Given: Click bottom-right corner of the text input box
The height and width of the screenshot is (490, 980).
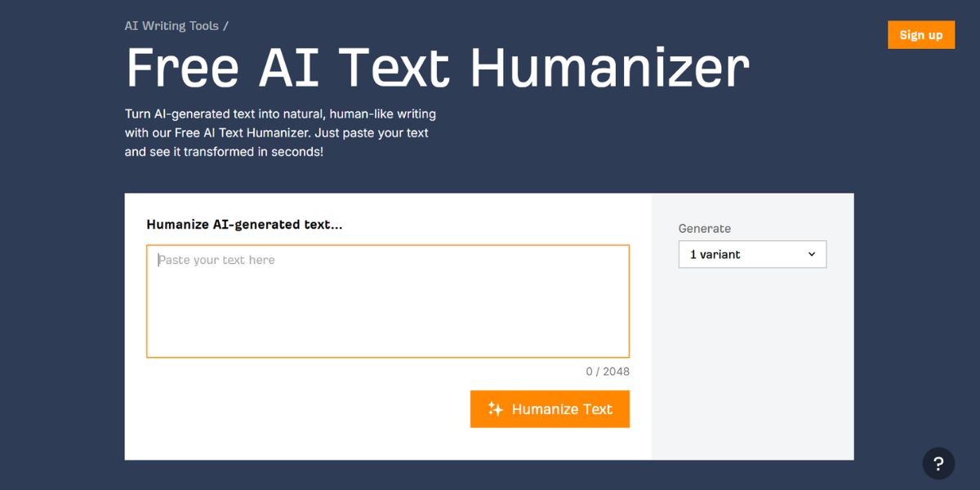Looking at the screenshot, I should pos(624,352).
